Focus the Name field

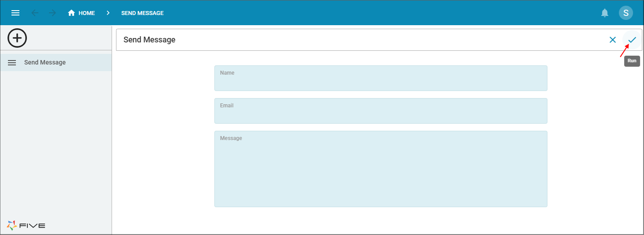381,78
